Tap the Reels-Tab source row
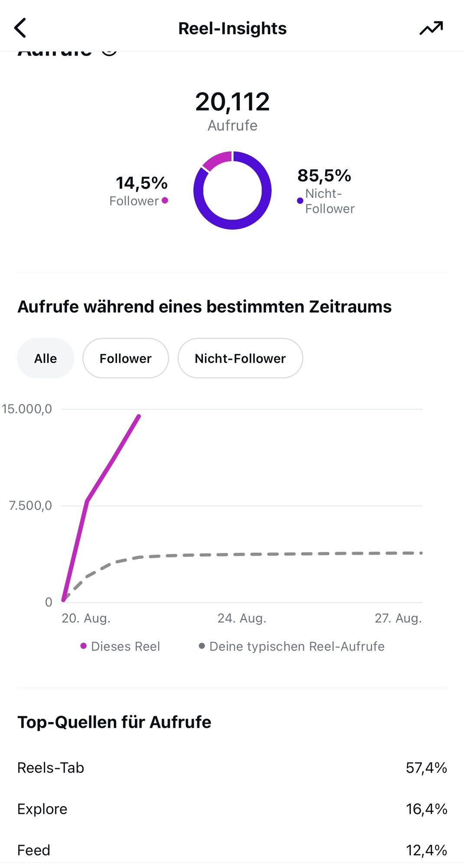 [x=232, y=768]
